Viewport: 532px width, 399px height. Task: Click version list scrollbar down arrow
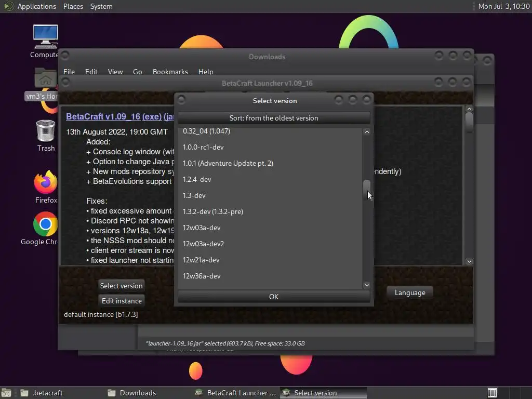click(x=367, y=285)
